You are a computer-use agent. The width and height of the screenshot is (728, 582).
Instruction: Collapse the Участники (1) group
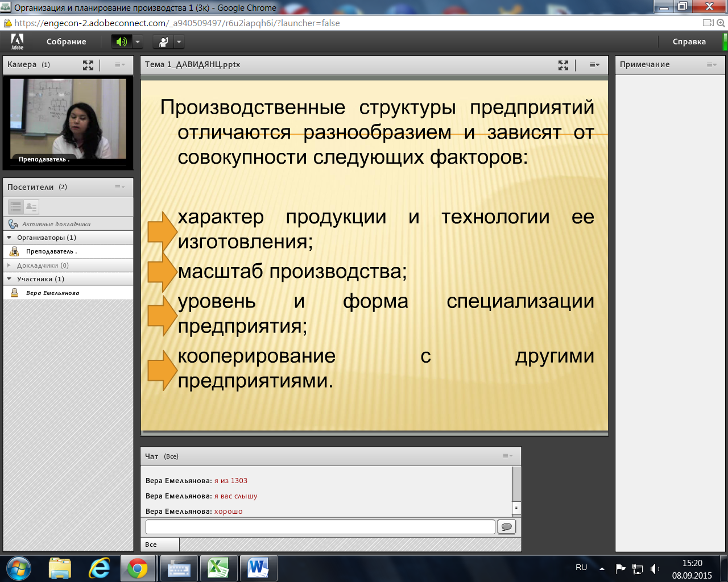click(x=9, y=279)
